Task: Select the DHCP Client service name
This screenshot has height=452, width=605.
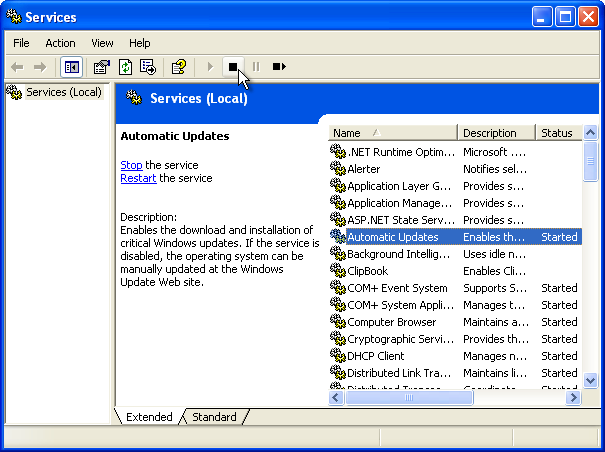Action: coord(375,356)
